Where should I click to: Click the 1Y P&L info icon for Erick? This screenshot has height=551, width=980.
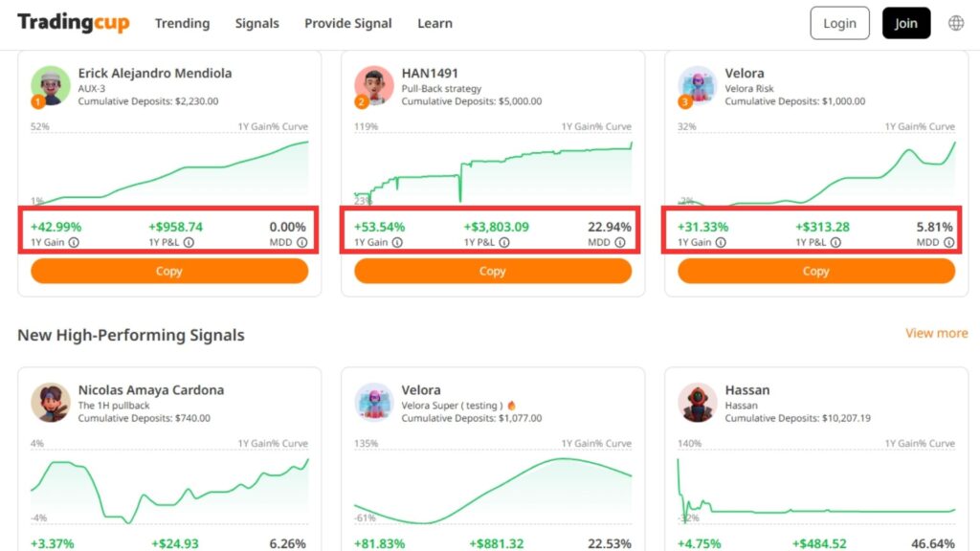tap(189, 243)
